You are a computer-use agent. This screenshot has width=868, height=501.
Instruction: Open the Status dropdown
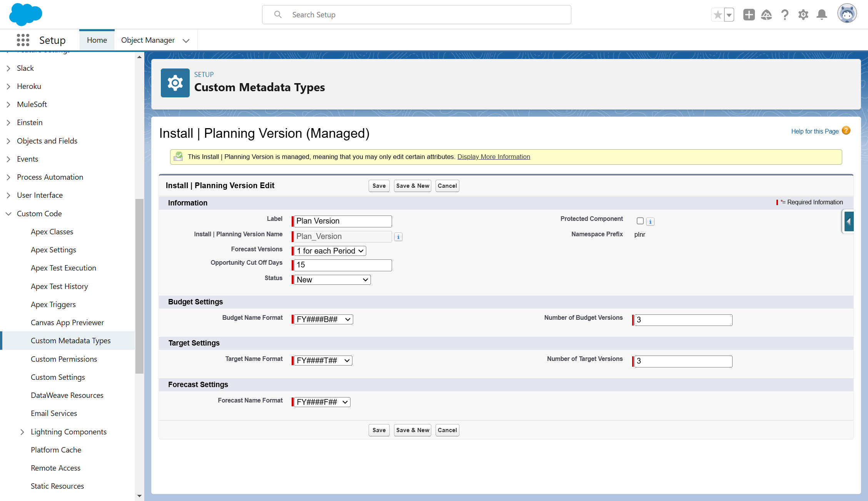point(332,280)
